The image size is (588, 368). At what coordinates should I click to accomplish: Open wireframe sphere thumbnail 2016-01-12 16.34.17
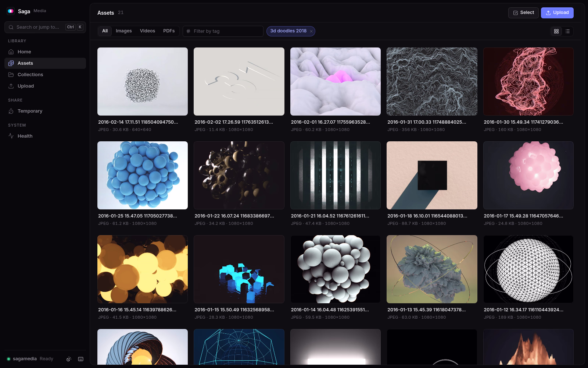tap(528, 269)
